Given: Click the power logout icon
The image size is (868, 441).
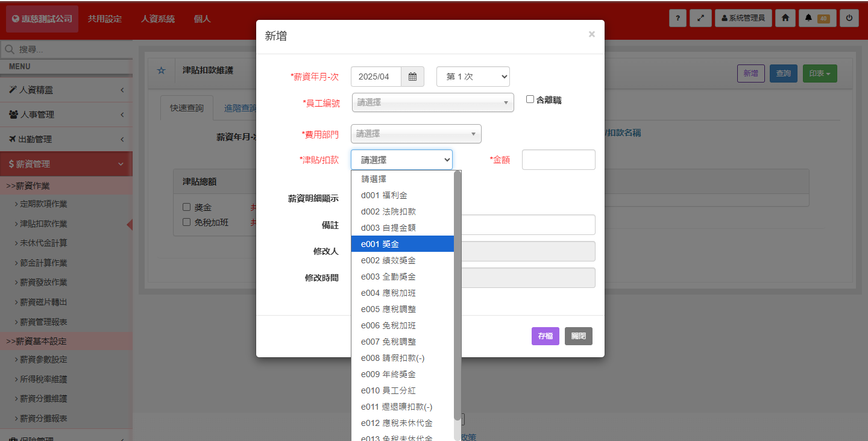Looking at the screenshot, I should click(849, 18).
